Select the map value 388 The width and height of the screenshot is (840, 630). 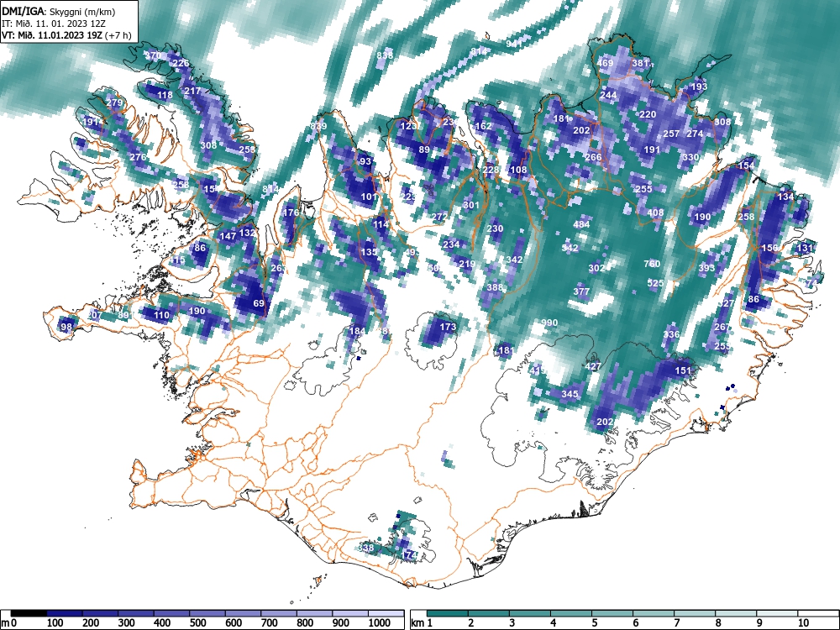[495, 287]
